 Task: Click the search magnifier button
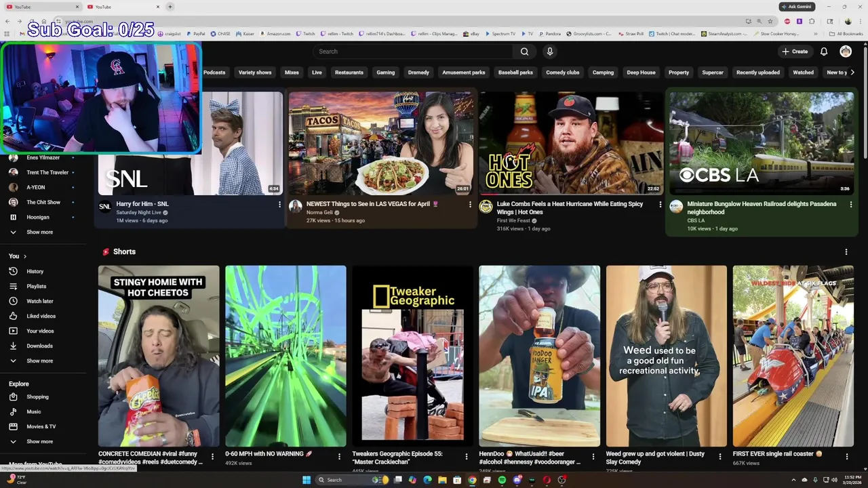tap(524, 52)
